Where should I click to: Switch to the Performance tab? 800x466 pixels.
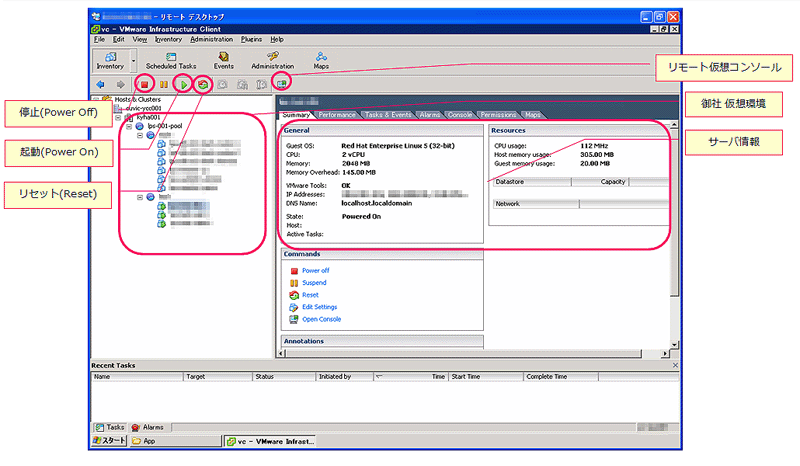pyautogui.click(x=337, y=115)
